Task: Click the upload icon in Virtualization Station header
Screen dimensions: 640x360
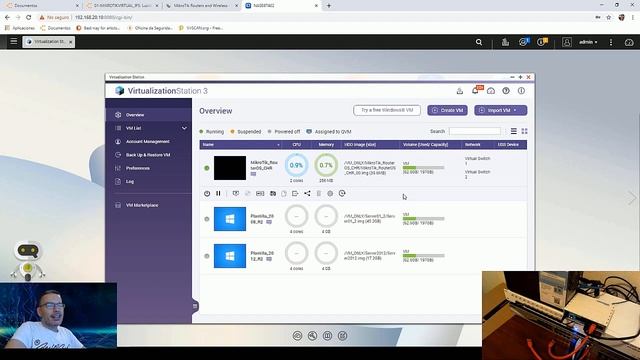Action: 460,91
